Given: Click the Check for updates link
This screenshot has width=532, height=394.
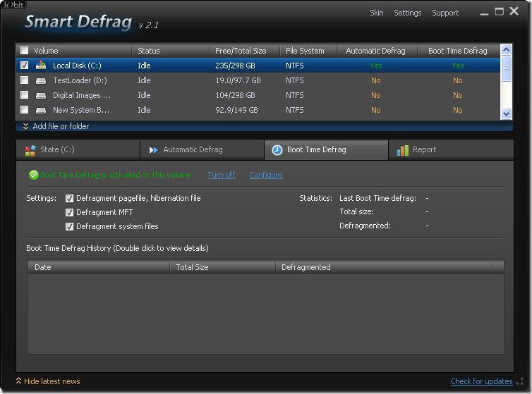Looking at the screenshot, I should coord(481,381).
